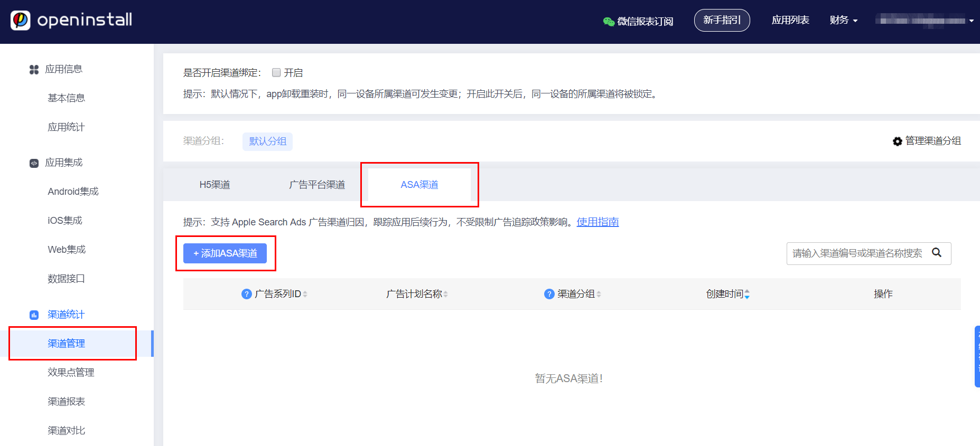
Task: Click the 操作 column header
Action: [883, 294]
